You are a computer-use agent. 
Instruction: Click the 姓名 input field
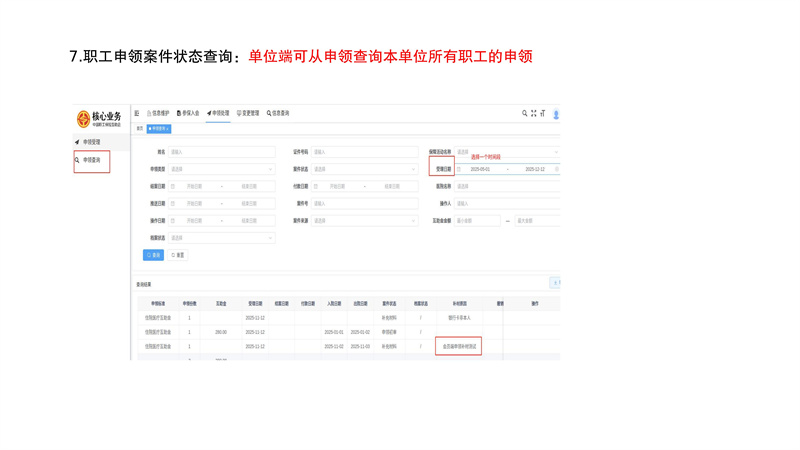point(221,152)
